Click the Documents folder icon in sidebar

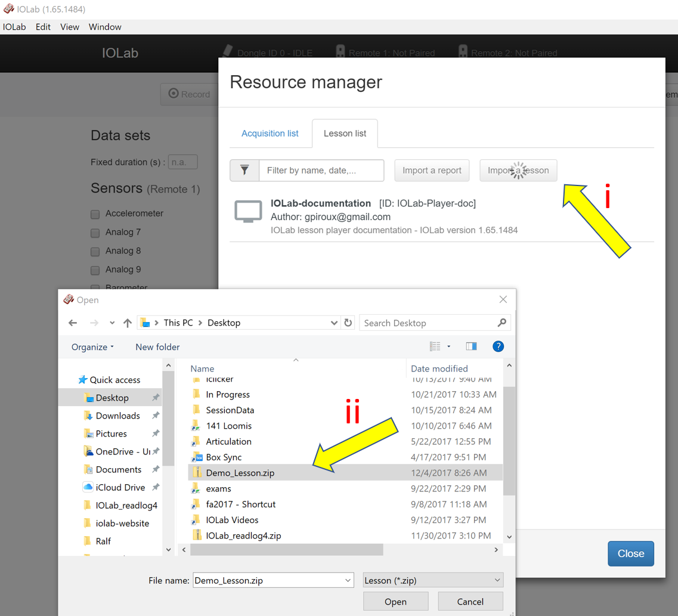click(x=88, y=469)
